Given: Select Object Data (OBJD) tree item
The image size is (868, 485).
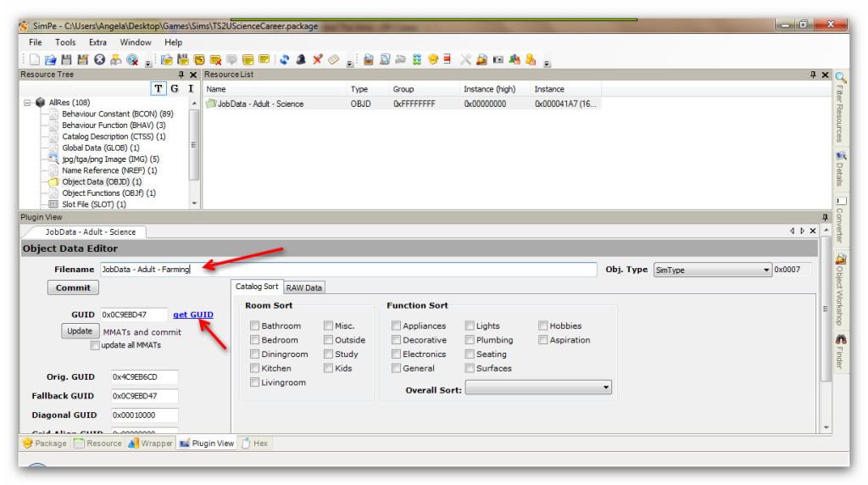Looking at the screenshot, I should 102,181.
